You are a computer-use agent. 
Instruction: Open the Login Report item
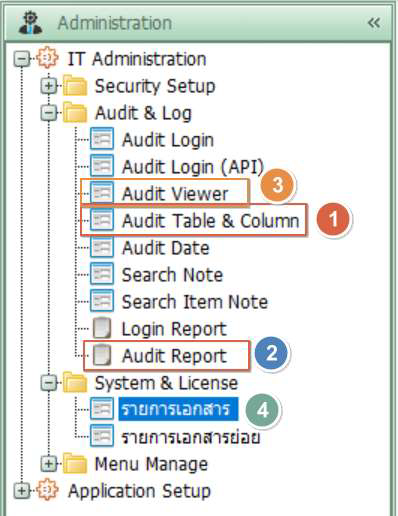point(174,329)
